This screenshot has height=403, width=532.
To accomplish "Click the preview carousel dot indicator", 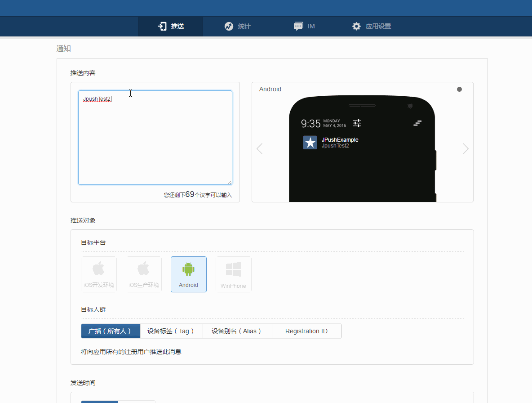I will 459,90.
